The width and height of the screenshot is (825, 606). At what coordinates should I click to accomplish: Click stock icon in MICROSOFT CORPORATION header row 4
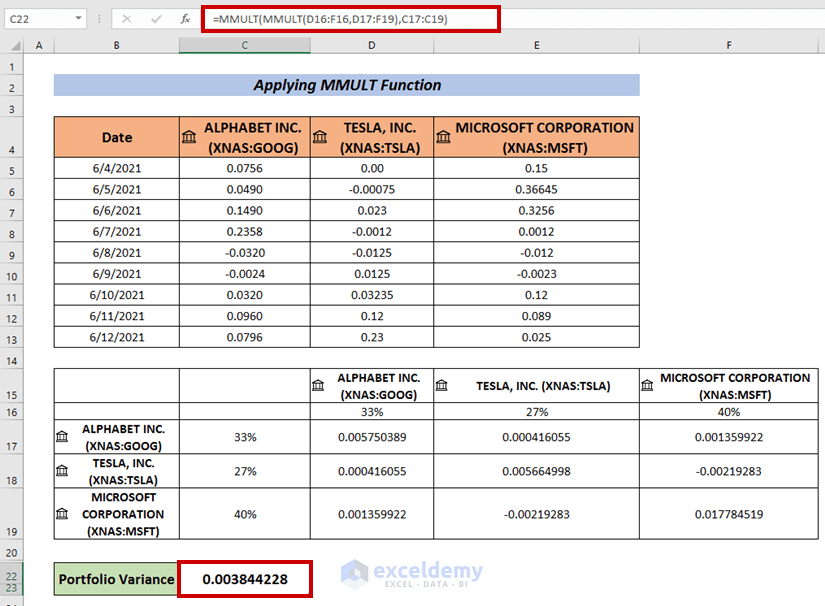(444, 137)
